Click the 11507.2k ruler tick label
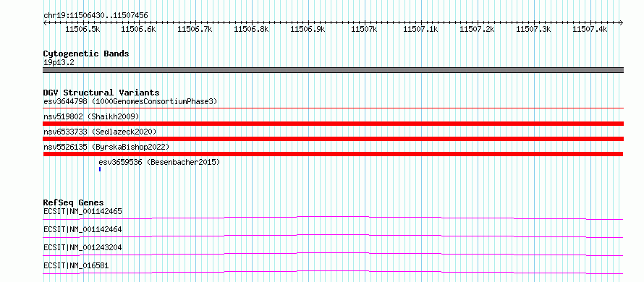 coord(477,29)
